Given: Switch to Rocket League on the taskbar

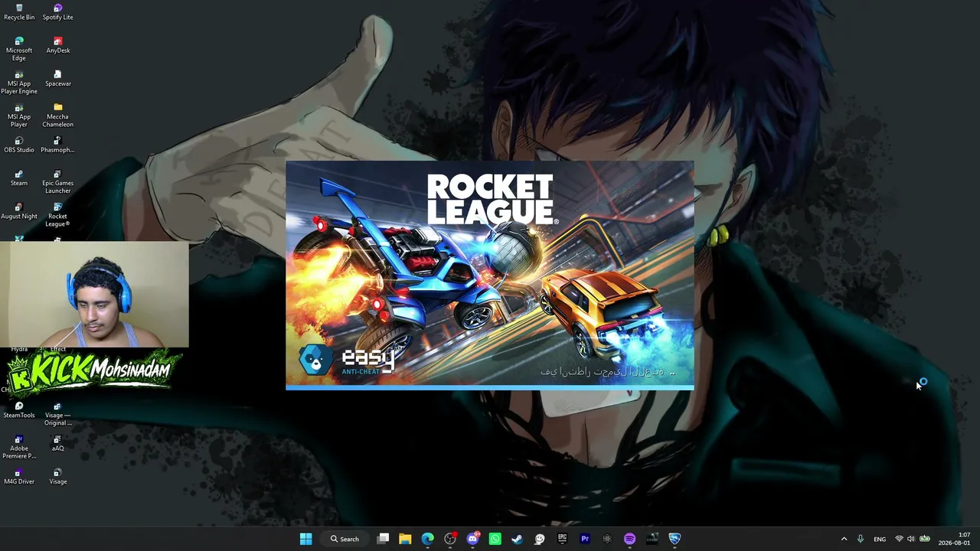Looking at the screenshot, I should pos(675,539).
